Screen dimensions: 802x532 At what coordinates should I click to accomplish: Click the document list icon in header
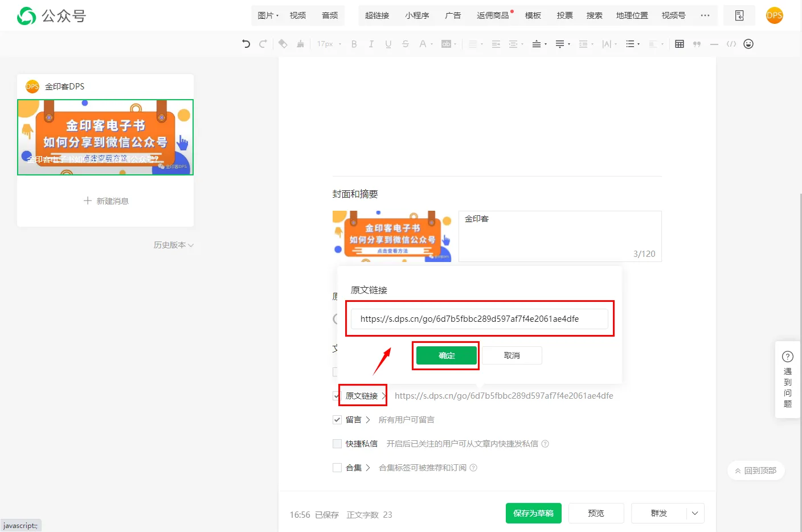tap(739, 15)
